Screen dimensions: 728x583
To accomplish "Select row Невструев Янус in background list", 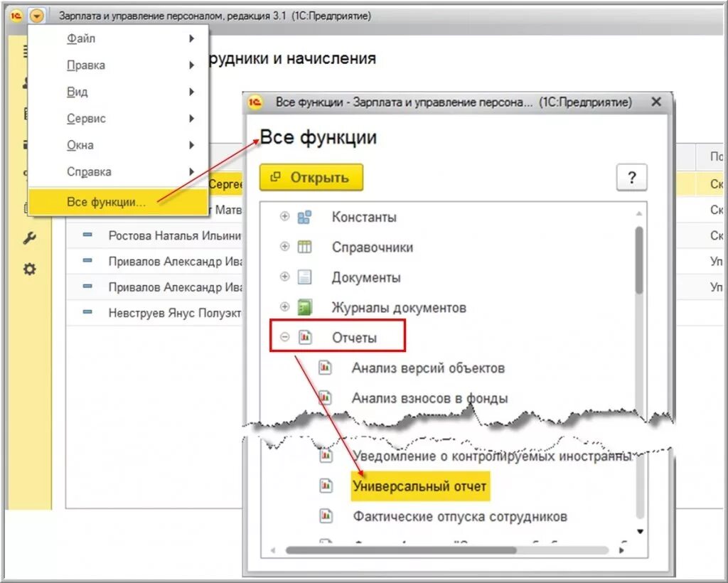I will click(154, 312).
